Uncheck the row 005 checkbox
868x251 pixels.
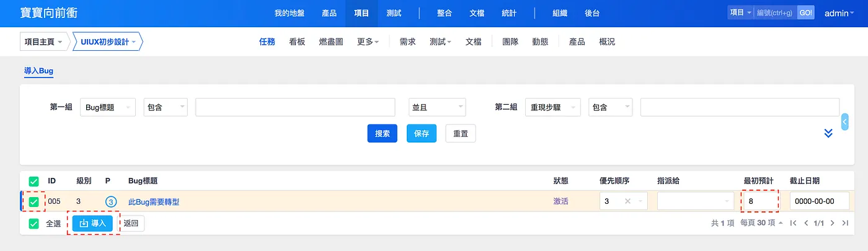[x=33, y=201]
